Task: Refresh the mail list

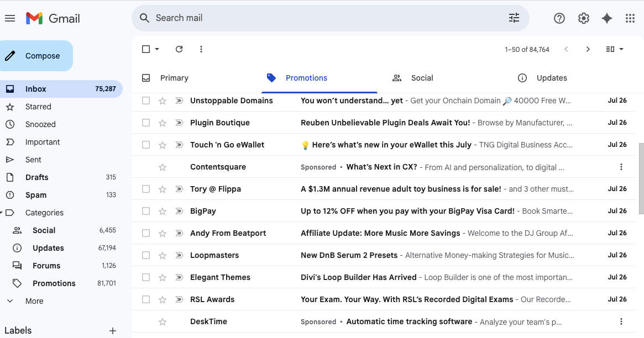Action: point(179,49)
